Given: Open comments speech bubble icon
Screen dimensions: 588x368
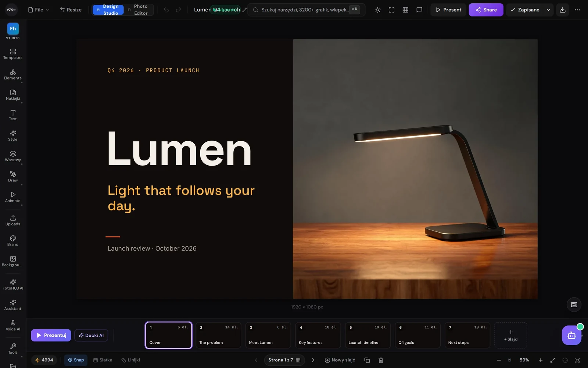Looking at the screenshot, I should pyautogui.click(x=419, y=10).
